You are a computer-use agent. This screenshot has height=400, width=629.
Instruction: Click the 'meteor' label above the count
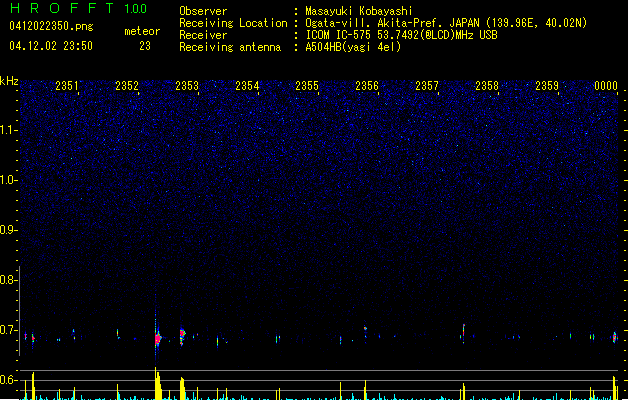pos(142,31)
